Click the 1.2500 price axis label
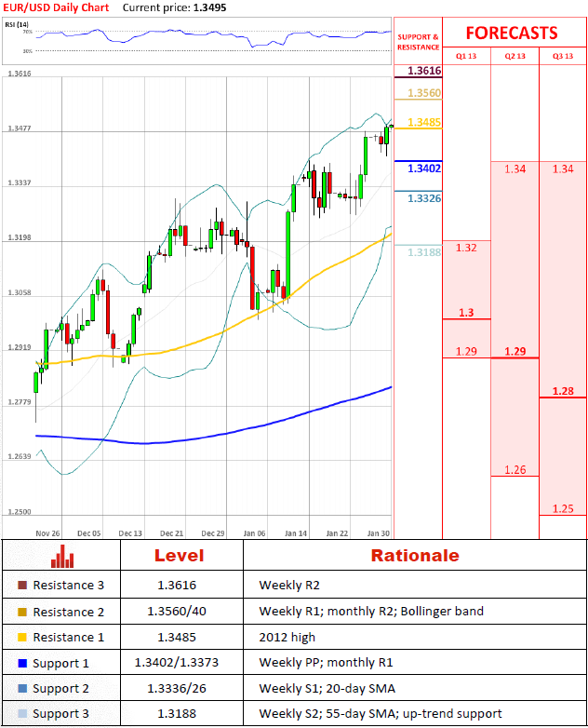Image resolution: width=588 pixels, height=728 pixels. coord(20,512)
